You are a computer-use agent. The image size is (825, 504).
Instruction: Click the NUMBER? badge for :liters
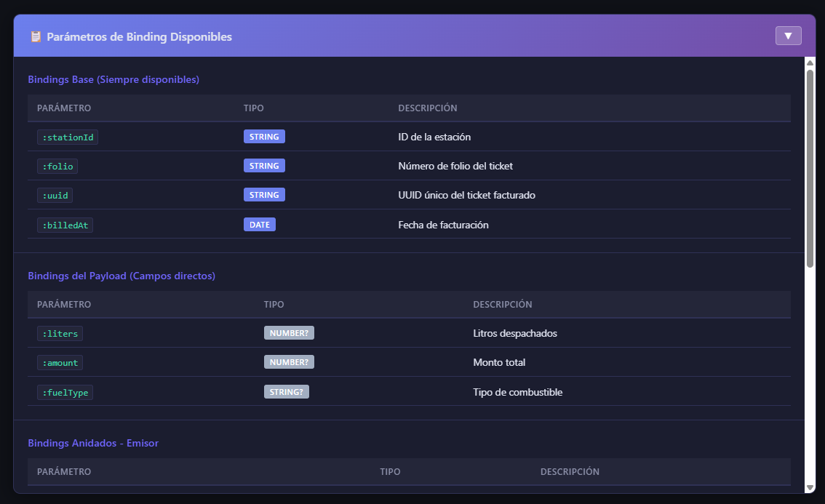pyautogui.click(x=289, y=332)
